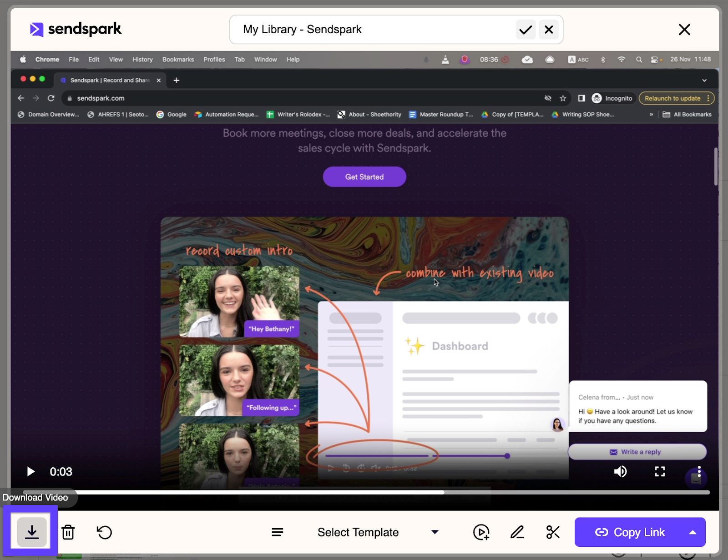Open Domain Overview bookmark
The image size is (728, 560).
tap(48, 115)
